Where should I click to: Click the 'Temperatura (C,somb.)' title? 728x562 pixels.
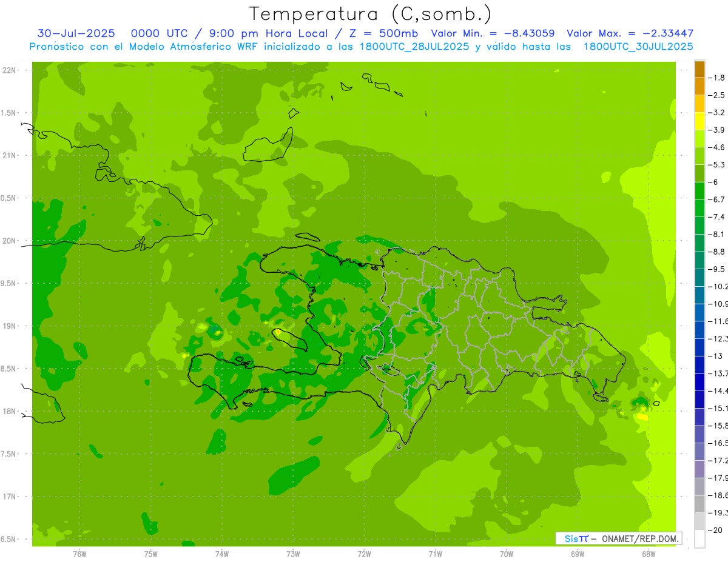coord(370,15)
